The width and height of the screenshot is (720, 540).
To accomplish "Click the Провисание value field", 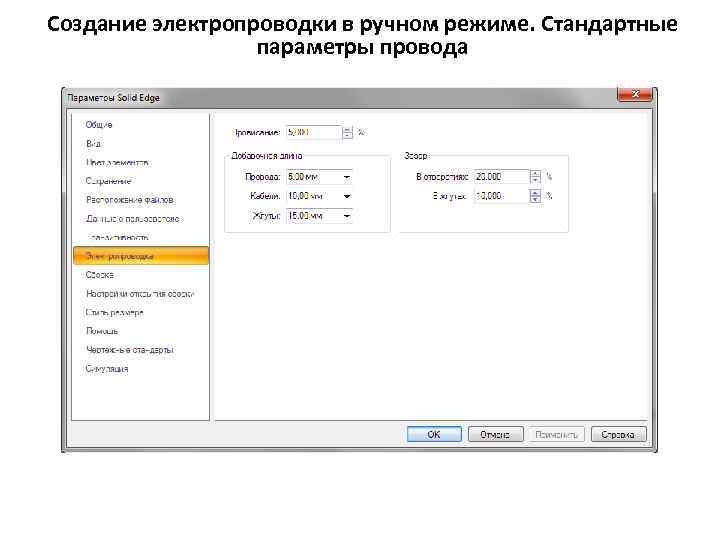I will pos(314,132).
